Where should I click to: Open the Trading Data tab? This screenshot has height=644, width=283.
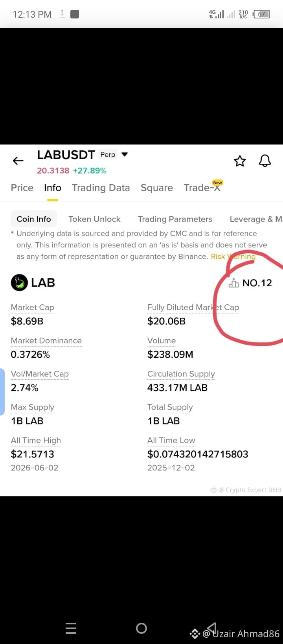pyautogui.click(x=101, y=188)
